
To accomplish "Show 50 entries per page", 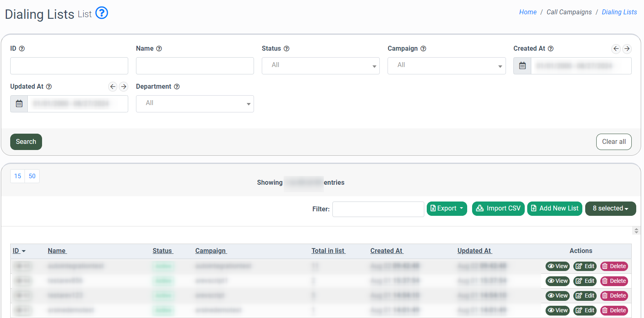I will (32, 176).
